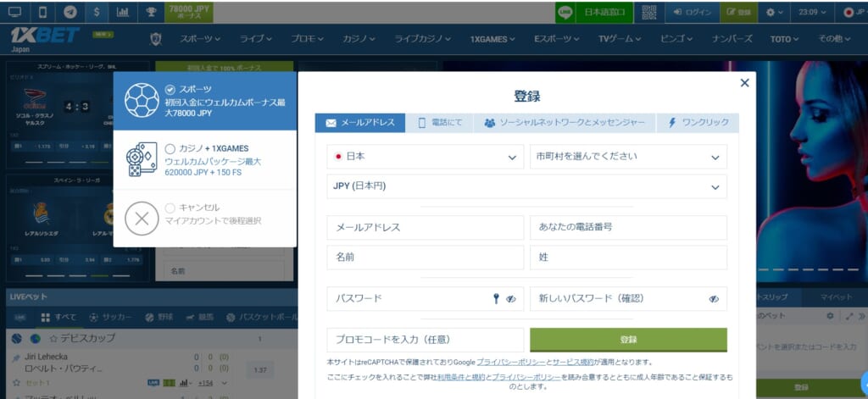Switch to the メールアドレス registration tab

point(360,123)
